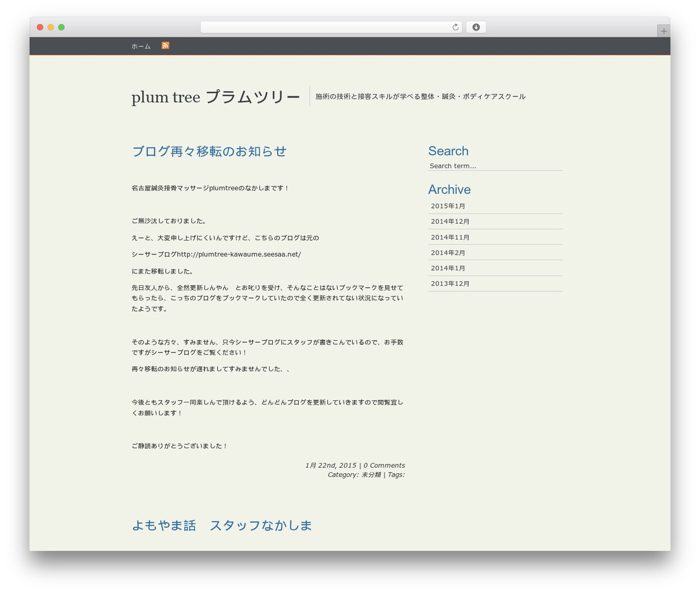
Task: Maximize the window with the green button
Action: coord(61,27)
